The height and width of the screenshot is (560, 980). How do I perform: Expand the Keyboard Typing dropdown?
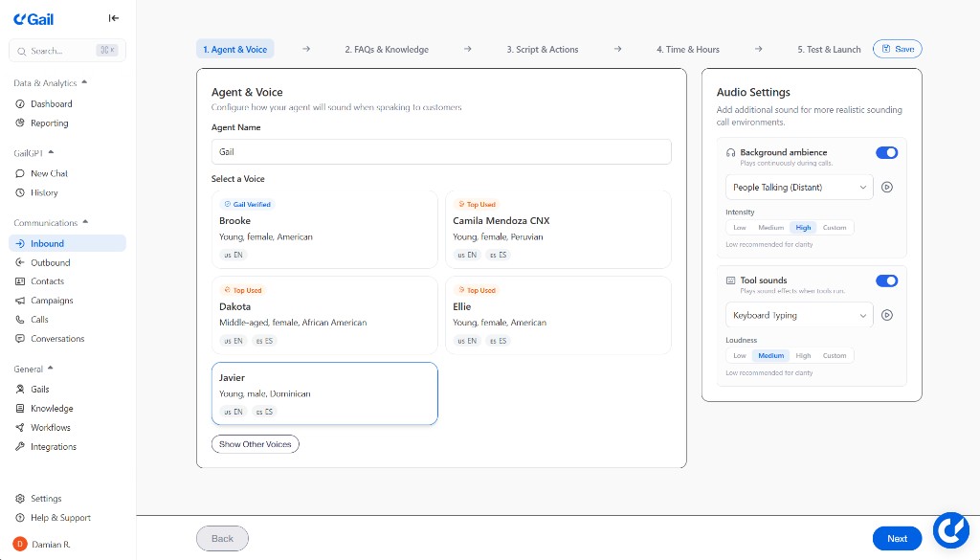[798, 315]
